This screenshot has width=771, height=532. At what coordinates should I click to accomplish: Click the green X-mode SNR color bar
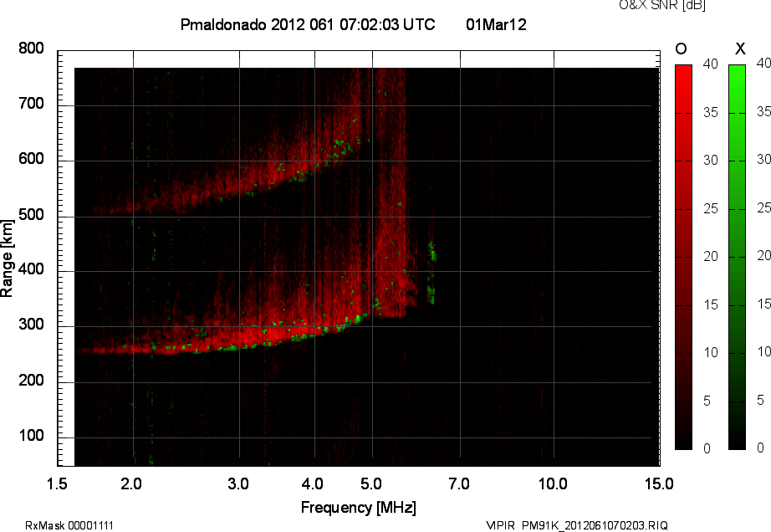737,257
